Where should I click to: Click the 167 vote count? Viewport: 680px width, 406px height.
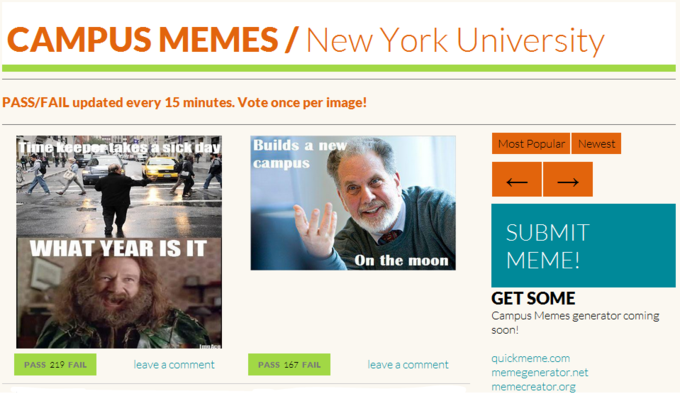click(x=291, y=365)
